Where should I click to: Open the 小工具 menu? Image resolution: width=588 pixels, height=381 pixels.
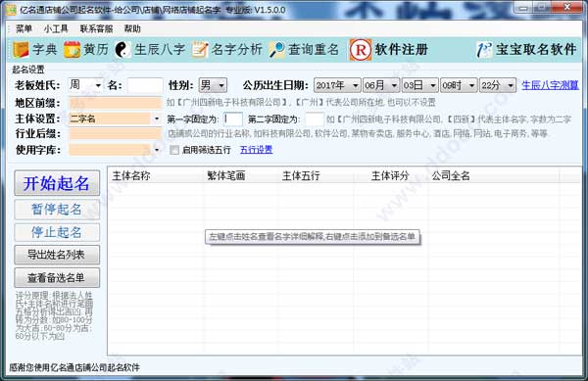[56, 28]
